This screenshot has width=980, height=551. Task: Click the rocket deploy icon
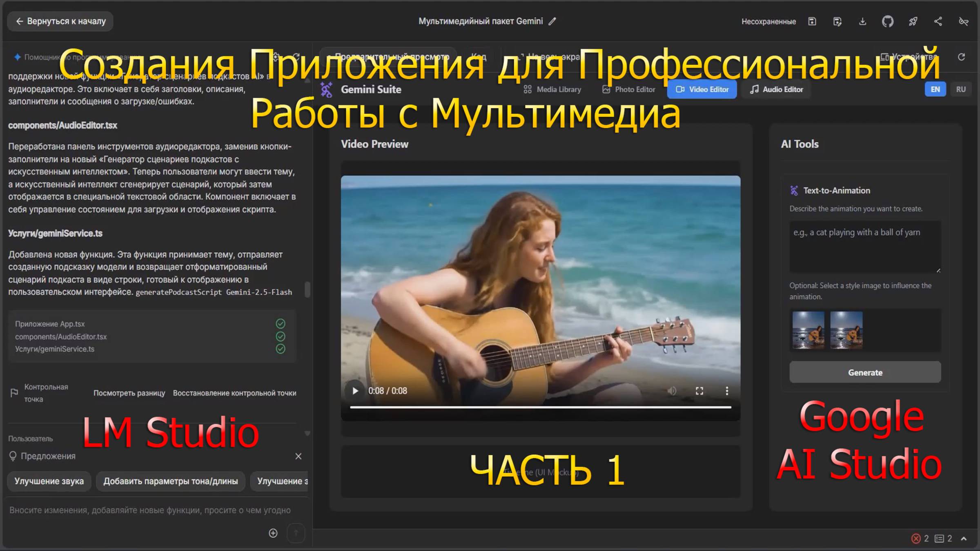click(913, 21)
